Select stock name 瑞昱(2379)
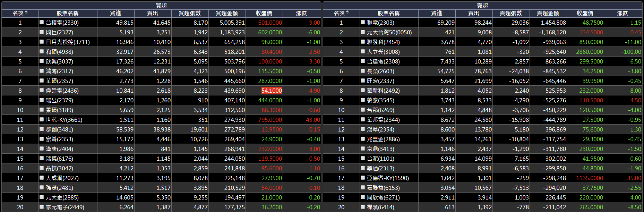Image resolution: width=644 pixels, height=212 pixels. point(59,100)
